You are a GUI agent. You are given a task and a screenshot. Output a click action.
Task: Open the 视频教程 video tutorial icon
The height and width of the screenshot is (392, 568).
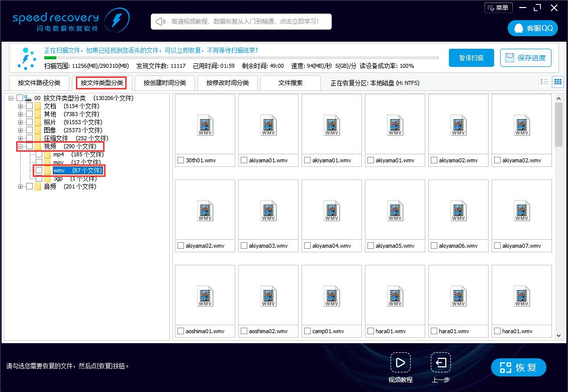(x=400, y=363)
